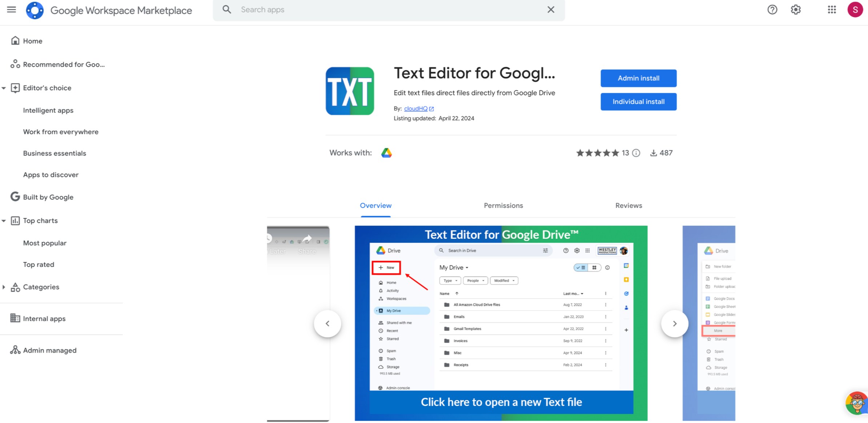
Task: Select Editor's choice category
Action: coord(47,88)
